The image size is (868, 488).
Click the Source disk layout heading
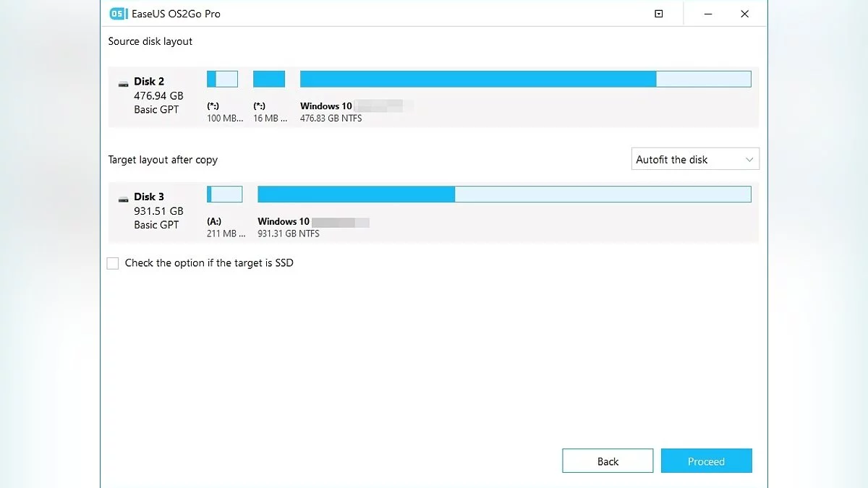150,41
